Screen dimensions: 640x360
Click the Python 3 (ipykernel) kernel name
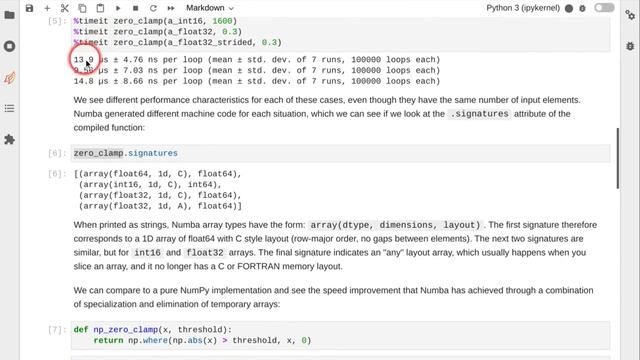(523, 8)
